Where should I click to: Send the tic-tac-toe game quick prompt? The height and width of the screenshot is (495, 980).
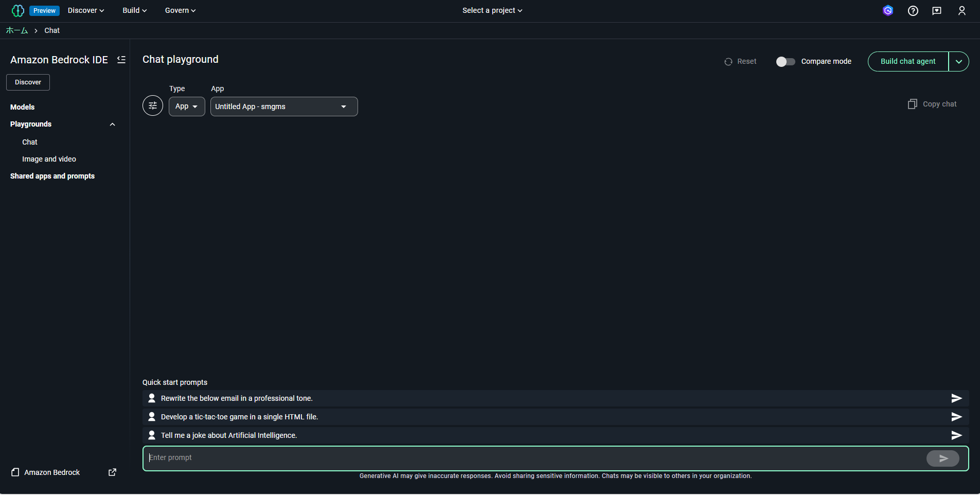pos(956,417)
